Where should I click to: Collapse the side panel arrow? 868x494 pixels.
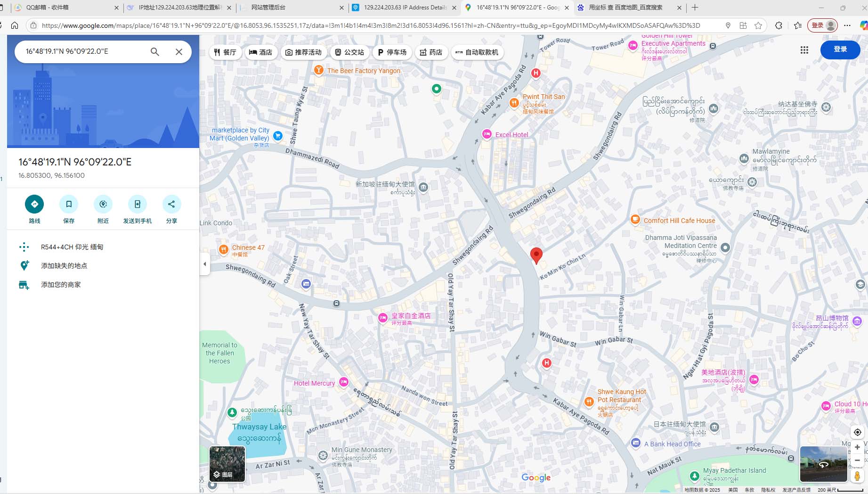pos(205,264)
